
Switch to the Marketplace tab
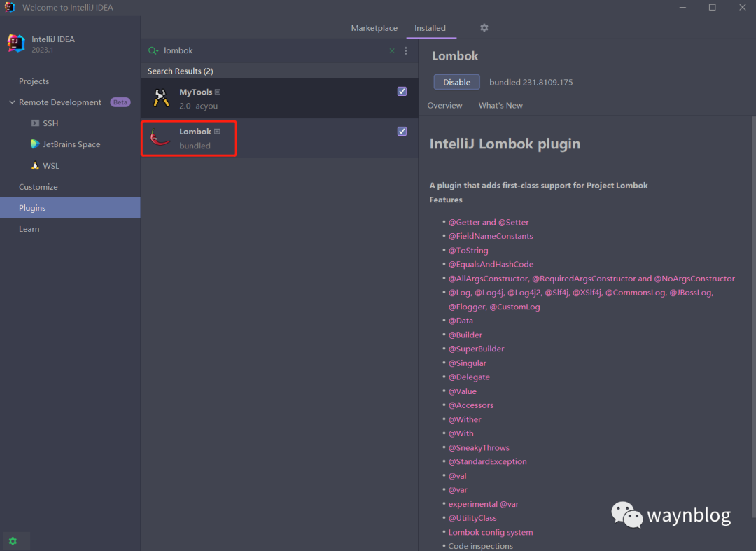(x=374, y=28)
